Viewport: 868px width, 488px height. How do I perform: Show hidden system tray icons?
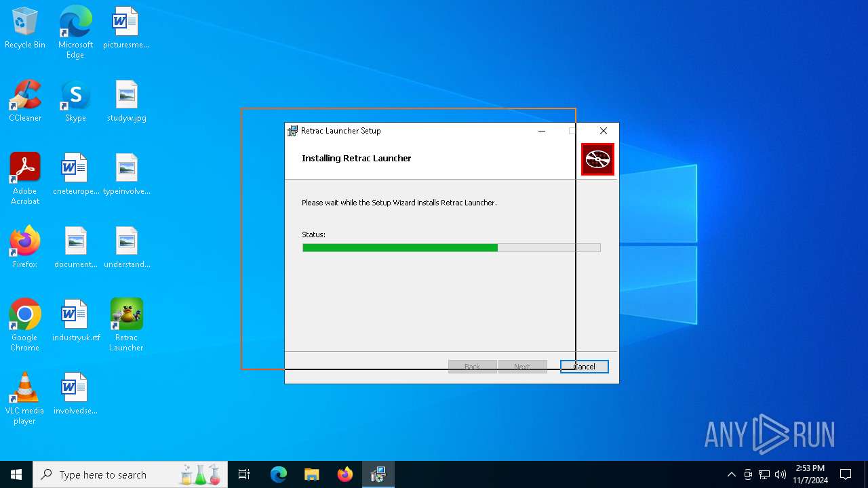click(731, 474)
